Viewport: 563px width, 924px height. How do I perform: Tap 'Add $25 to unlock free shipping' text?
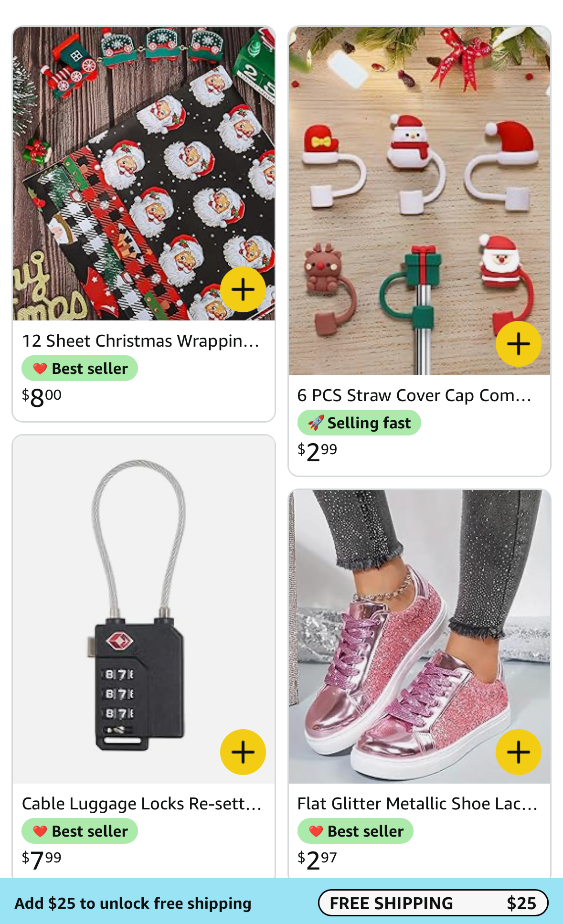[x=133, y=903]
